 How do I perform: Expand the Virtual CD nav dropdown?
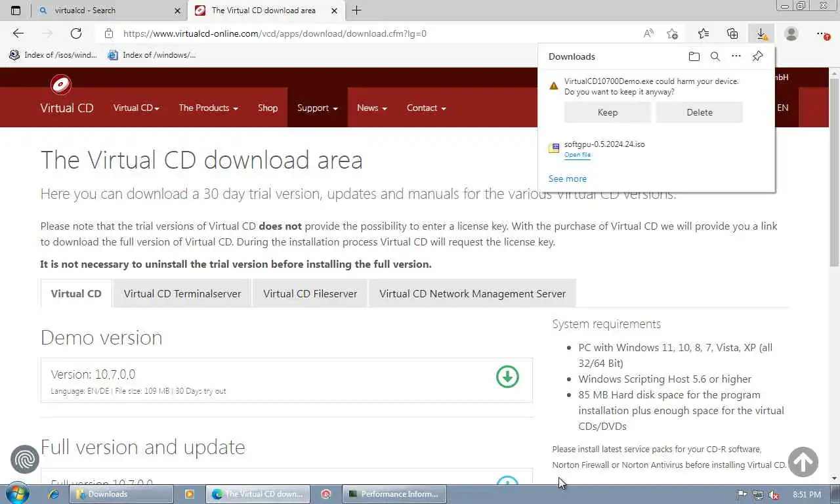pyautogui.click(x=136, y=108)
